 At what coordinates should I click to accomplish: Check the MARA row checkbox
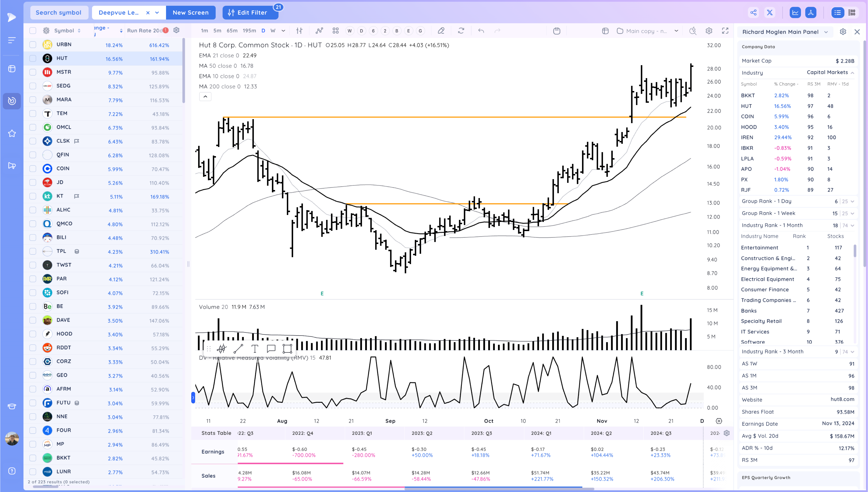pos(33,100)
